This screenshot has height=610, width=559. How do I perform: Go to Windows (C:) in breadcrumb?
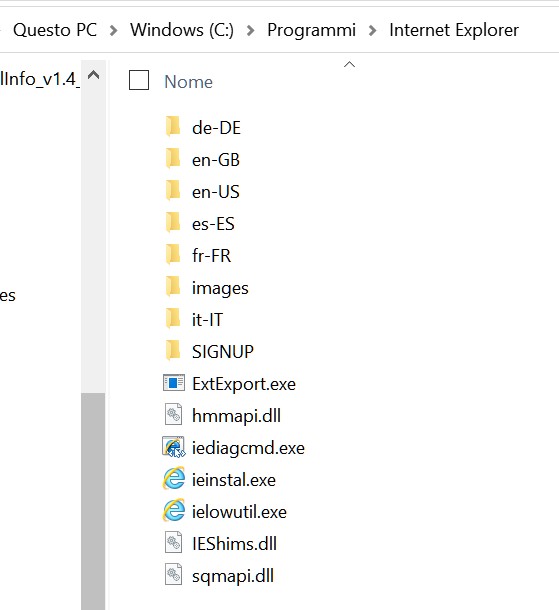pos(182,30)
